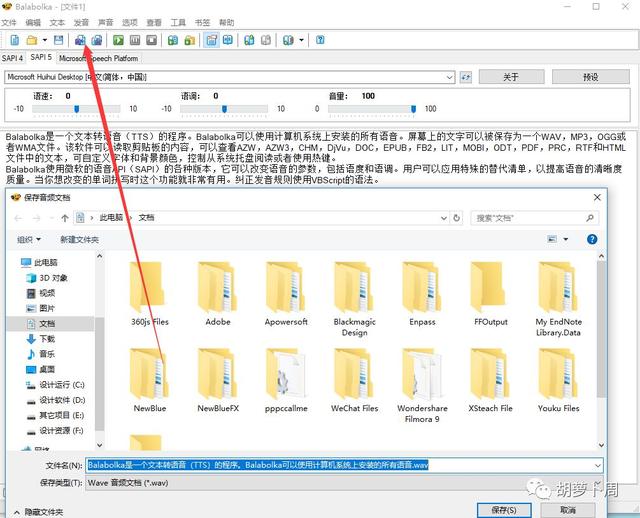Viewport: 640px width, 518px height.
Task: Click the 语调 pitch slider handle
Action: click(x=224, y=109)
